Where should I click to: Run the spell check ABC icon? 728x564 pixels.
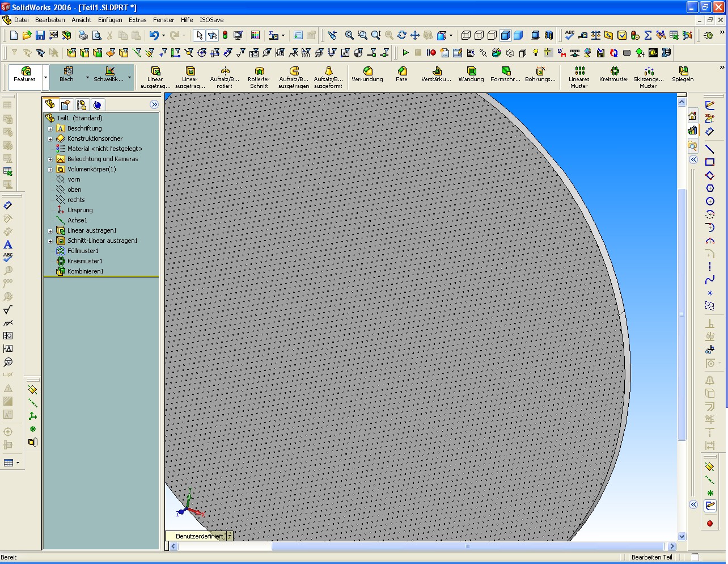[x=570, y=35]
